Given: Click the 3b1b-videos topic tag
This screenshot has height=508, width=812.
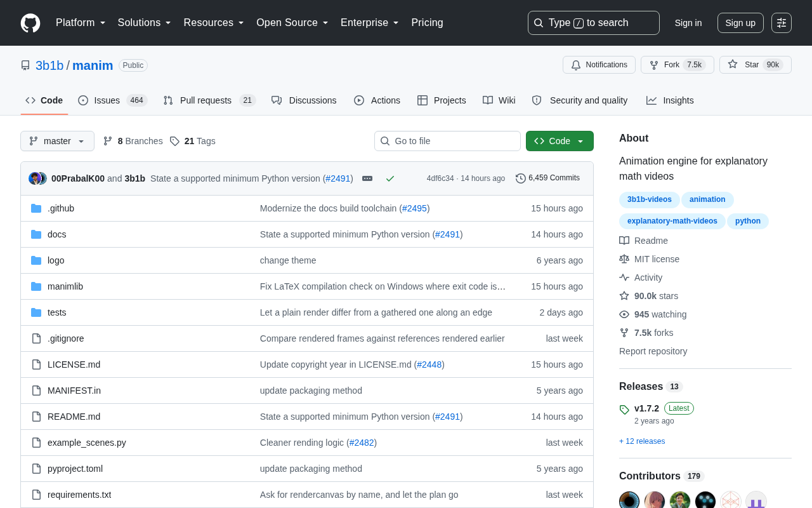Looking at the screenshot, I should pyautogui.click(x=650, y=200).
